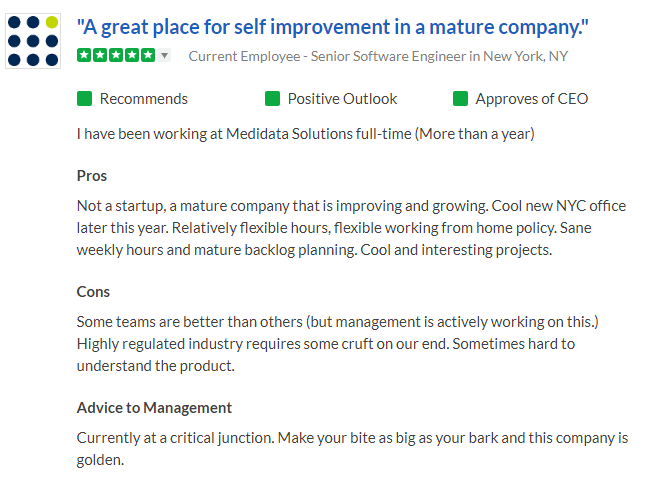The image size is (657, 481).
Task: Select the Positive Outlook label
Action: 342,99
